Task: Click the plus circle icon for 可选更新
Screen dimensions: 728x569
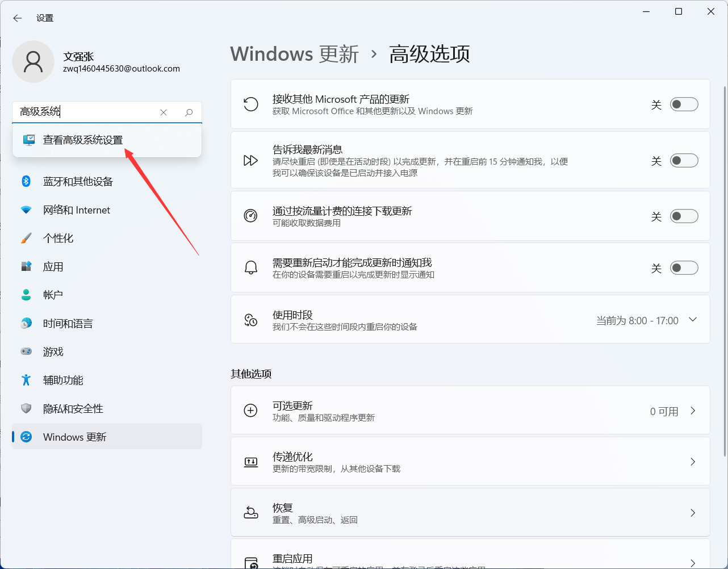Action: (250, 411)
